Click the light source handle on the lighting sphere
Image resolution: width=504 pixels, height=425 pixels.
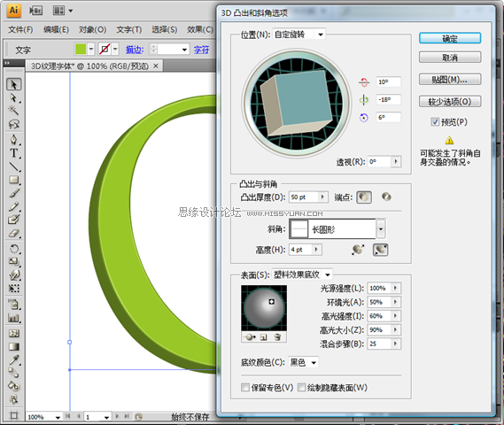[271, 301]
